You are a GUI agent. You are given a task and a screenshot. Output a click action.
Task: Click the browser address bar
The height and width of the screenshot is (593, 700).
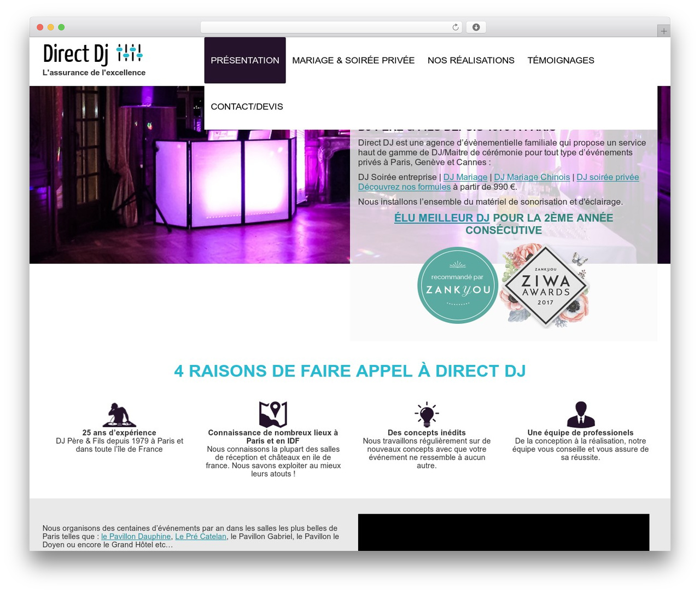(331, 27)
